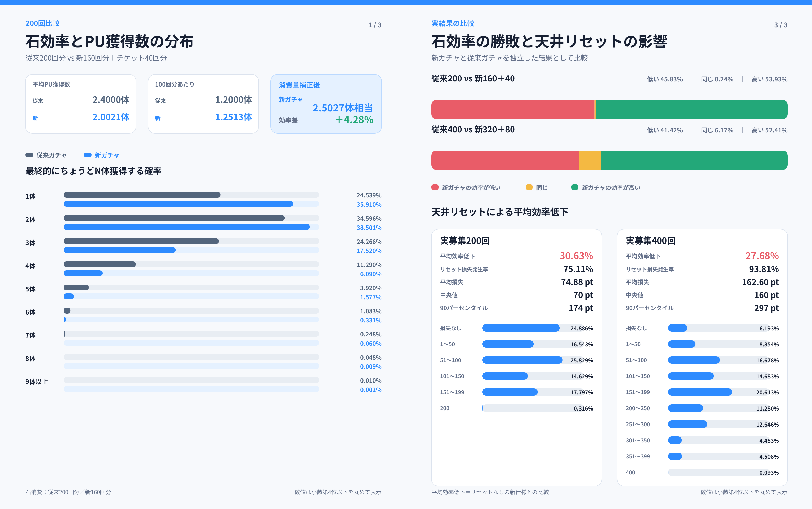Click the "1 / 3" page indicator
Viewport: 812px width, 509px height.
(x=374, y=25)
